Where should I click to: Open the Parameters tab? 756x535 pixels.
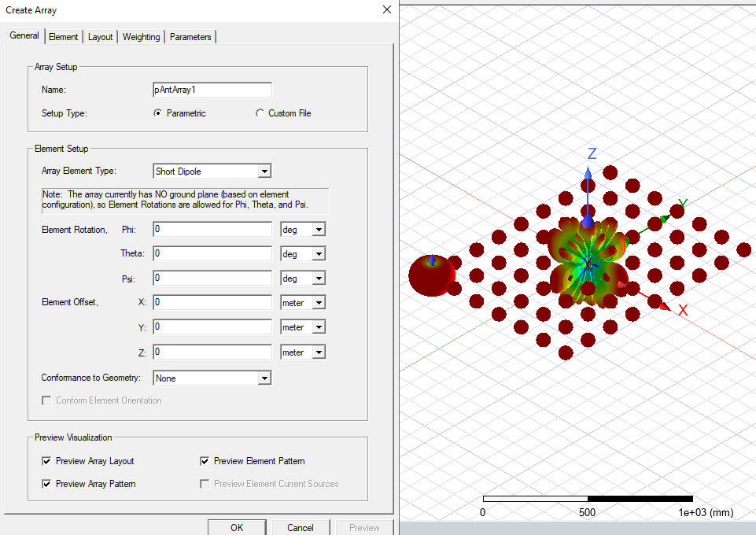point(190,36)
